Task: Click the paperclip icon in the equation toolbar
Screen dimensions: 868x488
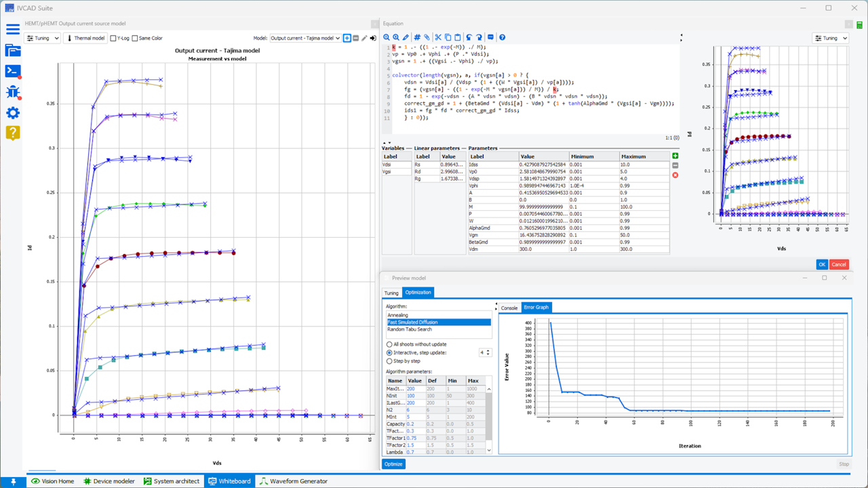Action: pos(427,37)
